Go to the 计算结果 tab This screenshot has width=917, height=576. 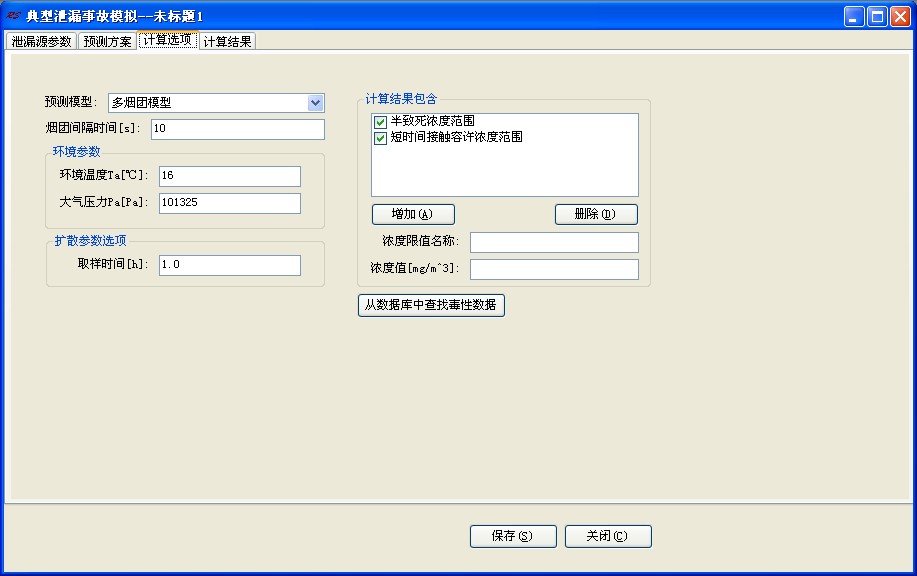pos(227,42)
